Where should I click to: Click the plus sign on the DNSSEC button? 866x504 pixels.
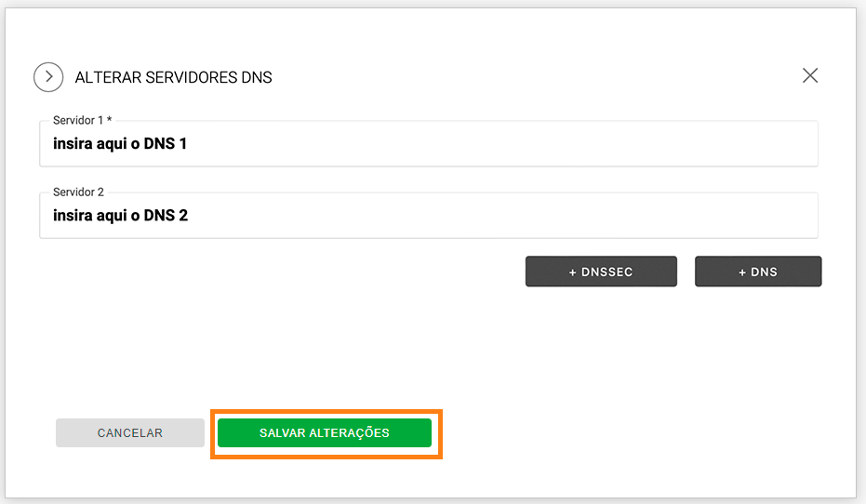[573, 272]
